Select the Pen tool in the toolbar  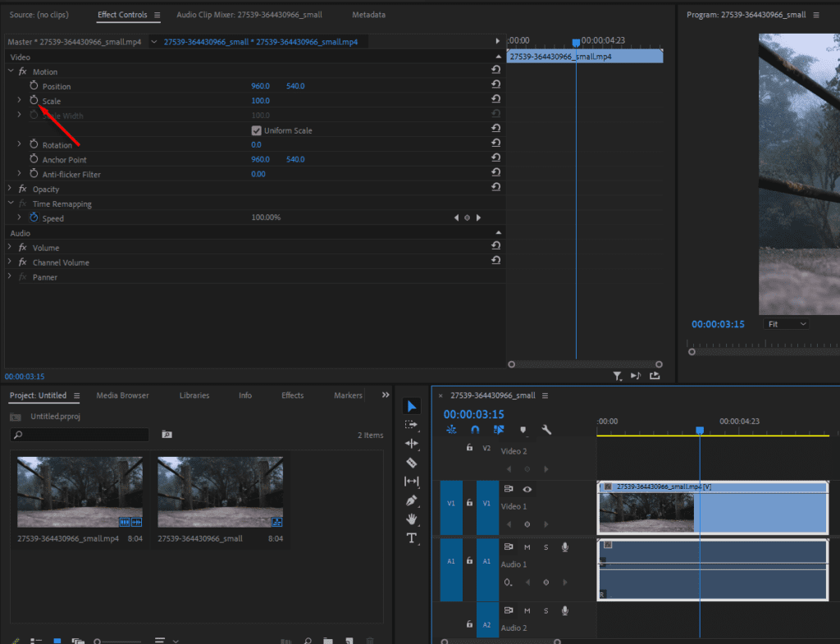412,500
